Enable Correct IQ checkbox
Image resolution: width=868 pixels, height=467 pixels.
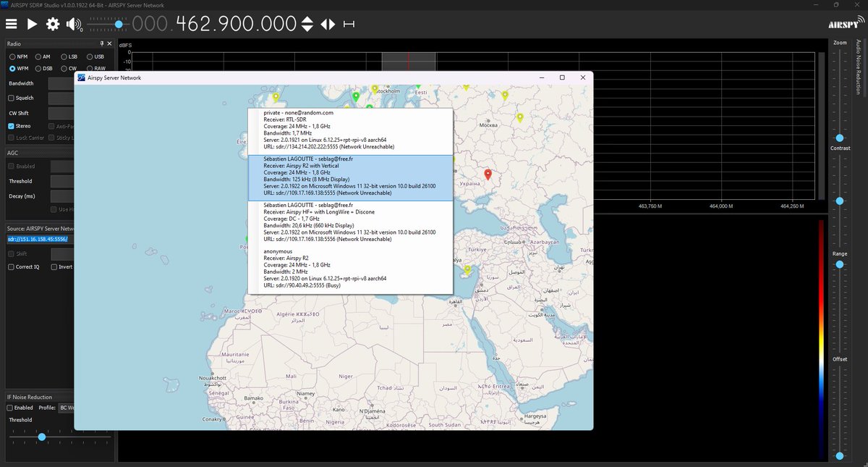11,267
